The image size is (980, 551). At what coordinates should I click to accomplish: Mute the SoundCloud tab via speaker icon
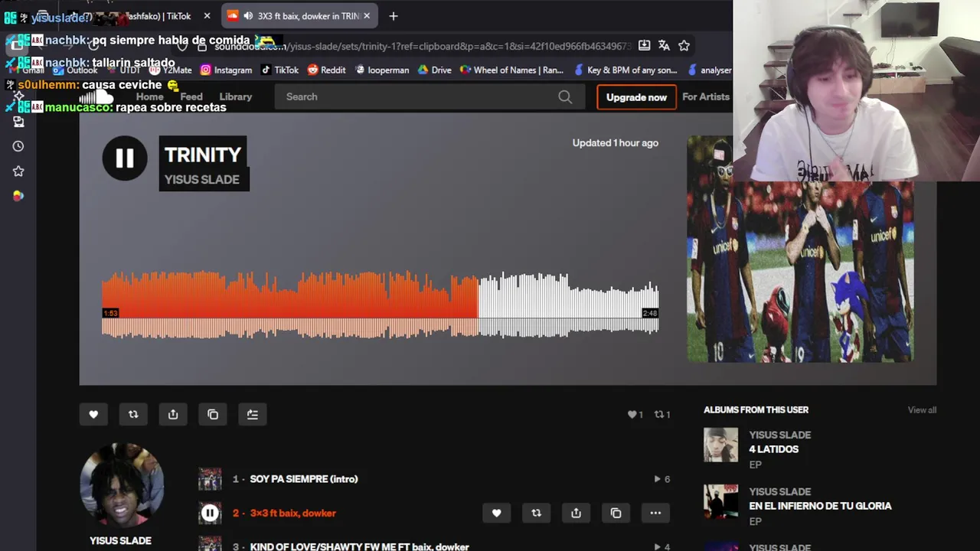247,15
